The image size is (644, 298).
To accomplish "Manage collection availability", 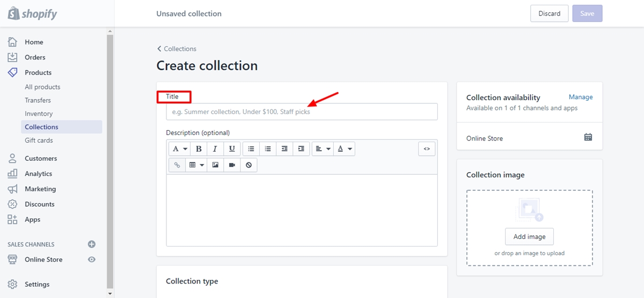I will click(x=581, y=97).
